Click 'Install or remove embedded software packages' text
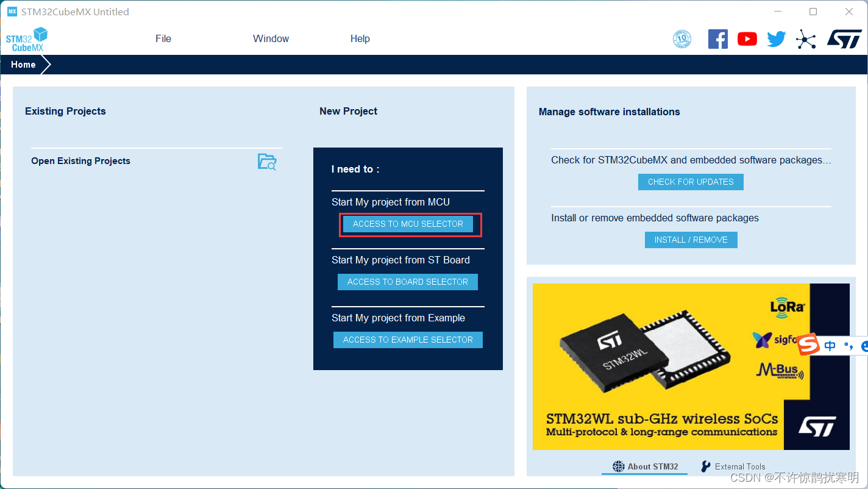This screenshot has height=489, width=868. pos(655,218)
